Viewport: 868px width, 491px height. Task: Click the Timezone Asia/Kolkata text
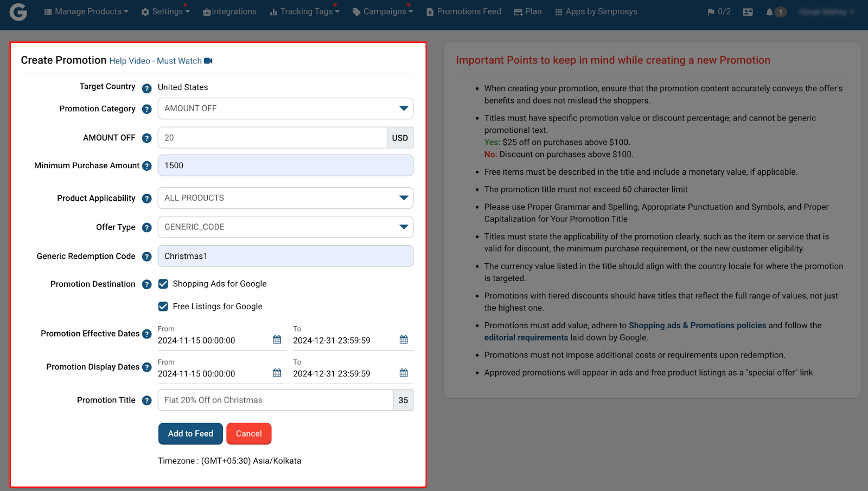pos(229,461)
